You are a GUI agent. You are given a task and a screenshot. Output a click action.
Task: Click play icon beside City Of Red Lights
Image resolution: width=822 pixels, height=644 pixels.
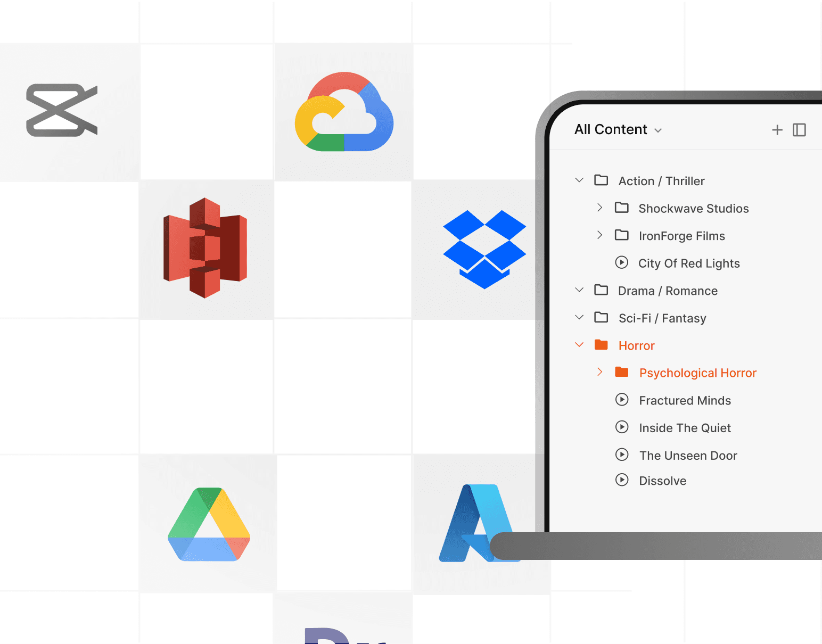[x=621, y=262]
